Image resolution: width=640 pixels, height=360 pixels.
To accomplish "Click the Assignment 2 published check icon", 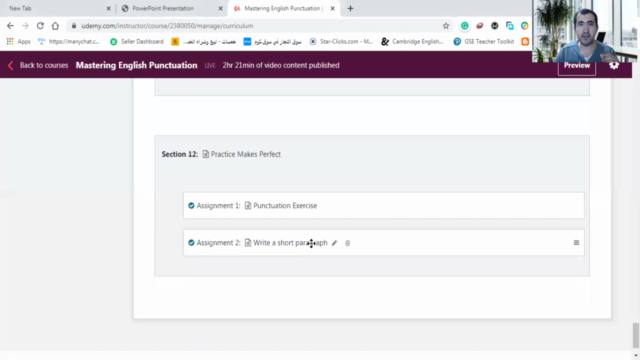I will click(191, 242).
